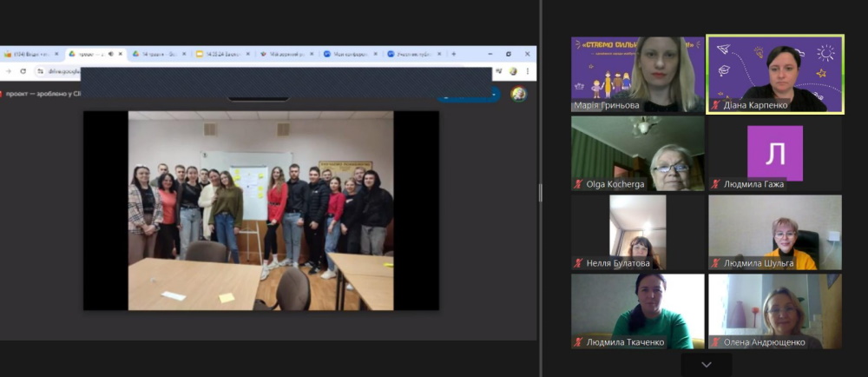Click muted mic icon beside Olga Kocherga
This screenshot has width=868, height=377.
(578, 184)
